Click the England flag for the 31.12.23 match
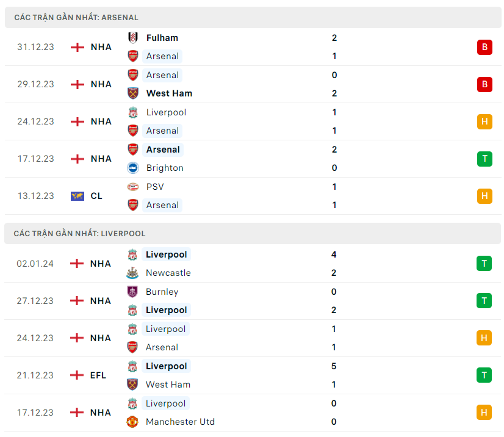The height and width of the screenshot is (437, 504). (x=77, y=47)
